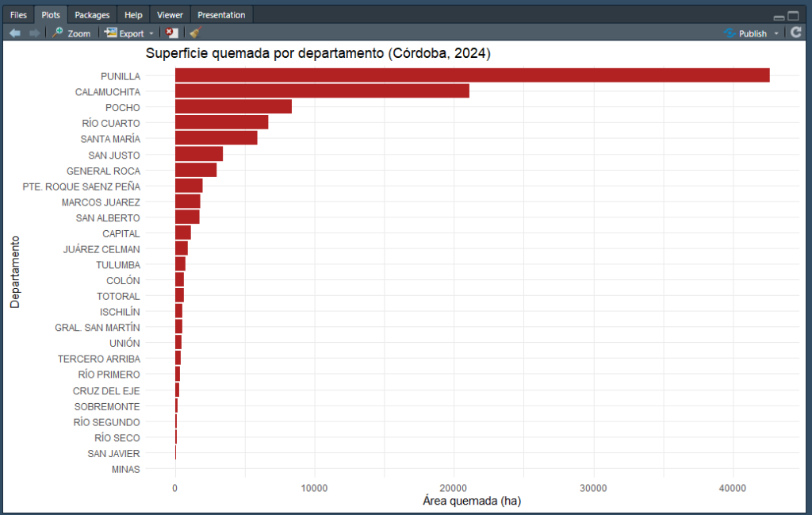This screenshot has height=515, width=812.
Task: Open the Presentation tab
Action: click(x=221, y=15)
